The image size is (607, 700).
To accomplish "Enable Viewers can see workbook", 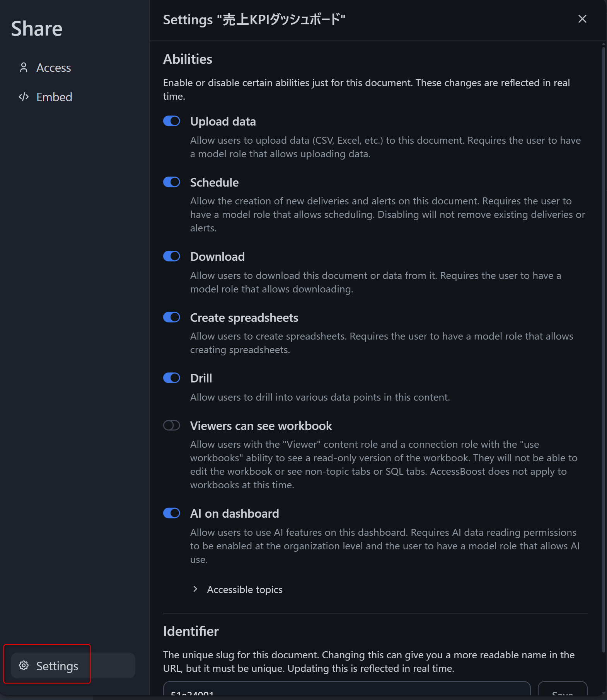I will (x=172, y=425).
